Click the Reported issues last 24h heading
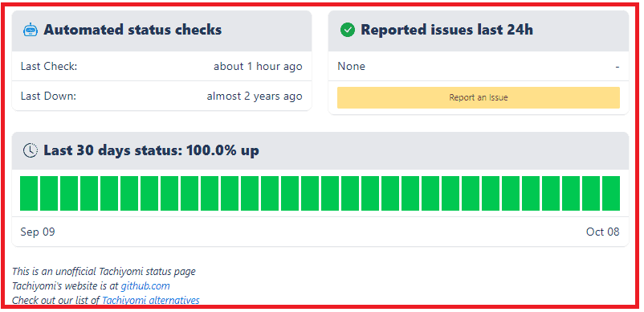The height and width of the screenshot is (312, 644). pos(446,30)
